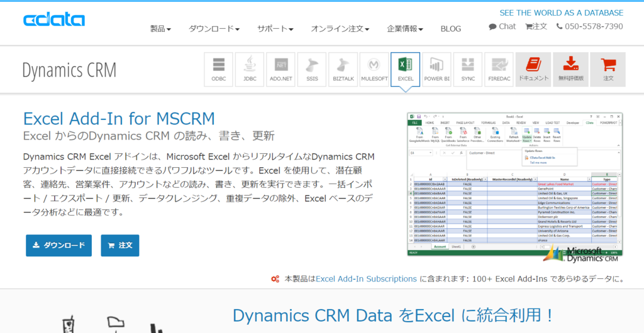
Task: Click the cart icon beside header 注文
Action: click(528, 26)
